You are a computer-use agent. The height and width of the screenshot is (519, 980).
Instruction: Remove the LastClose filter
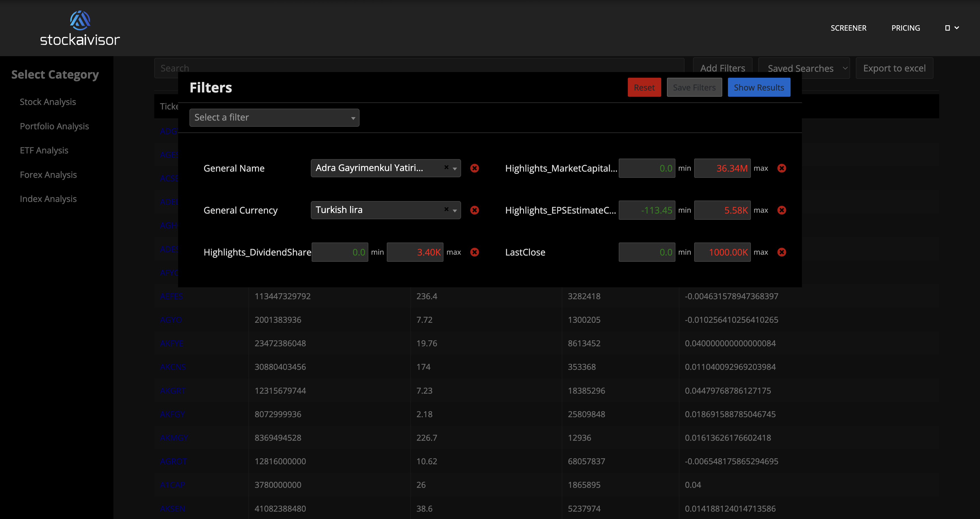pos(782,252)
